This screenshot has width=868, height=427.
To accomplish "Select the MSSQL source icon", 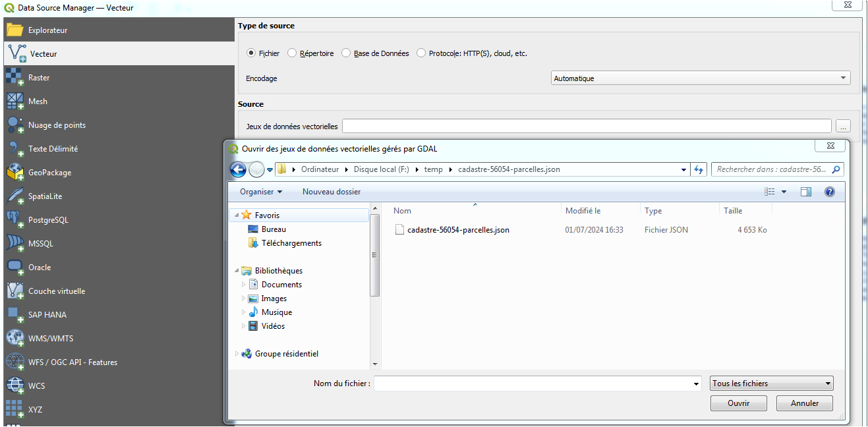I will coord(15,244).
